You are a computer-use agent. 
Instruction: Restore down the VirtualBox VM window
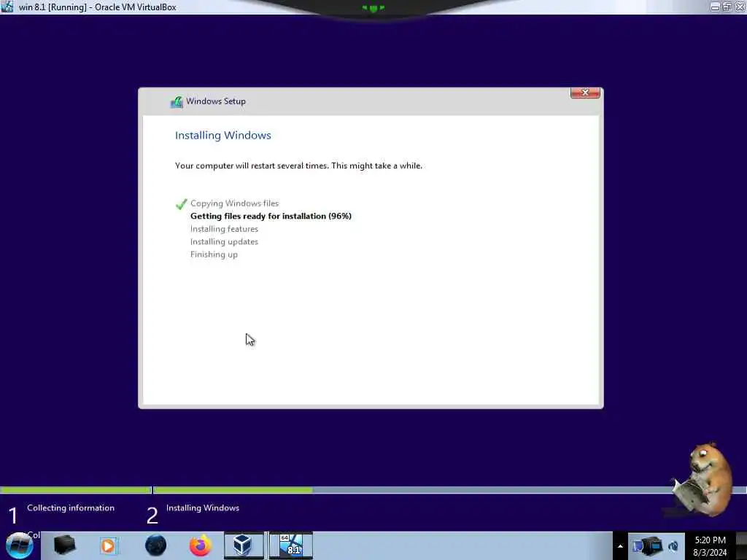727,7
